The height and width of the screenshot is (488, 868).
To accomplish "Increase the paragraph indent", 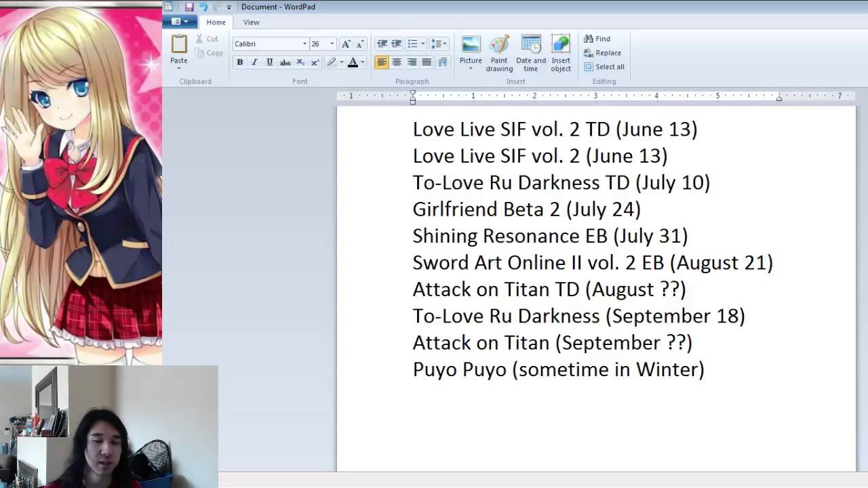I will 397,43.
